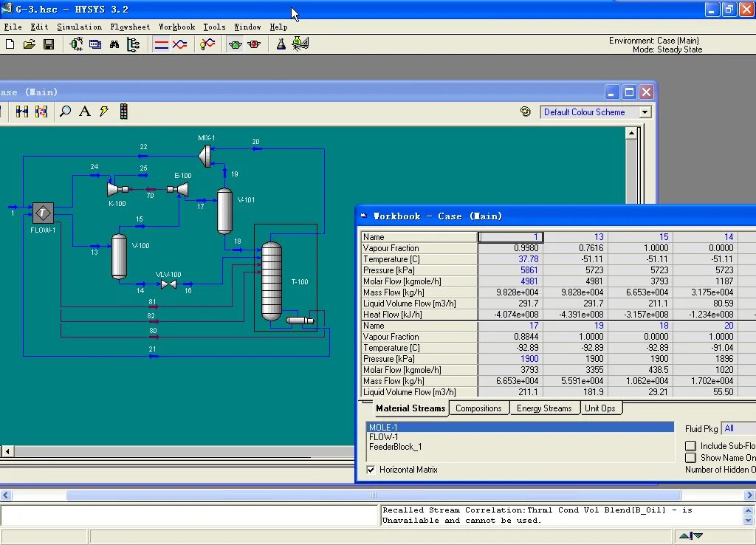This screenshot has height=545, width=756.
Task: Open the Simulation menu
Action: 79,27
